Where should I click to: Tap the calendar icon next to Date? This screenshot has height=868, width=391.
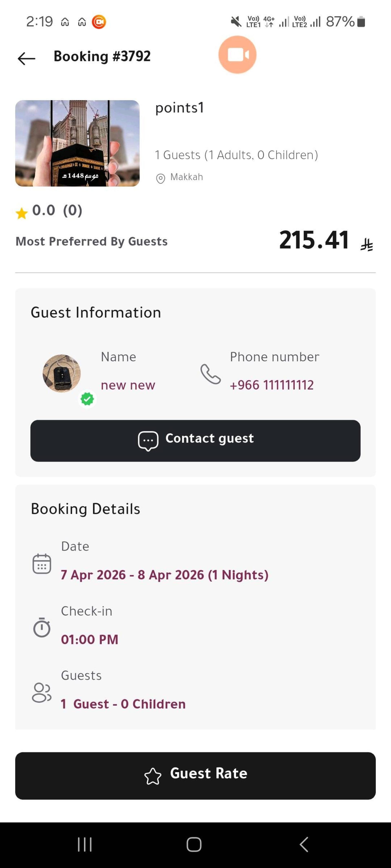coord(42,563)
